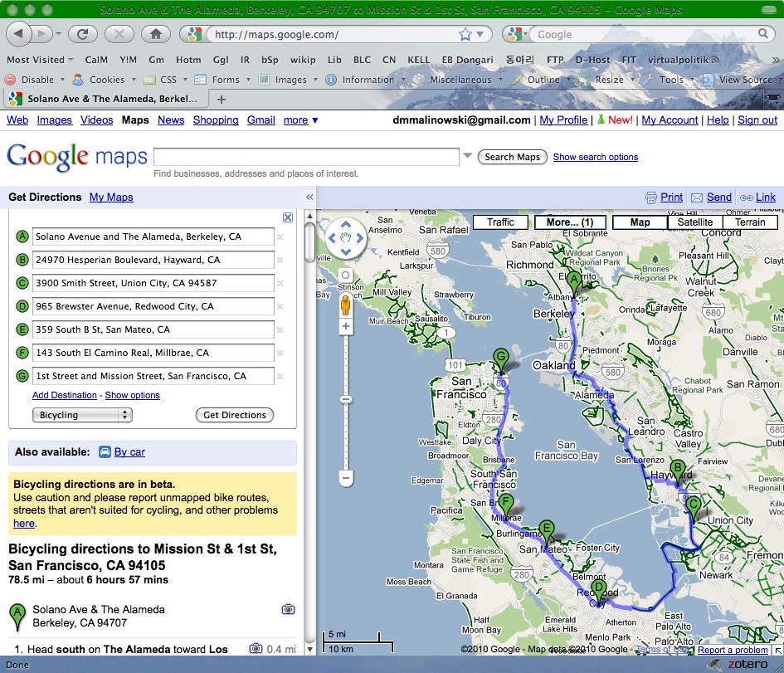Open a new tab with plus button
This screenshot has height=673, width=784.
[221, 100]
